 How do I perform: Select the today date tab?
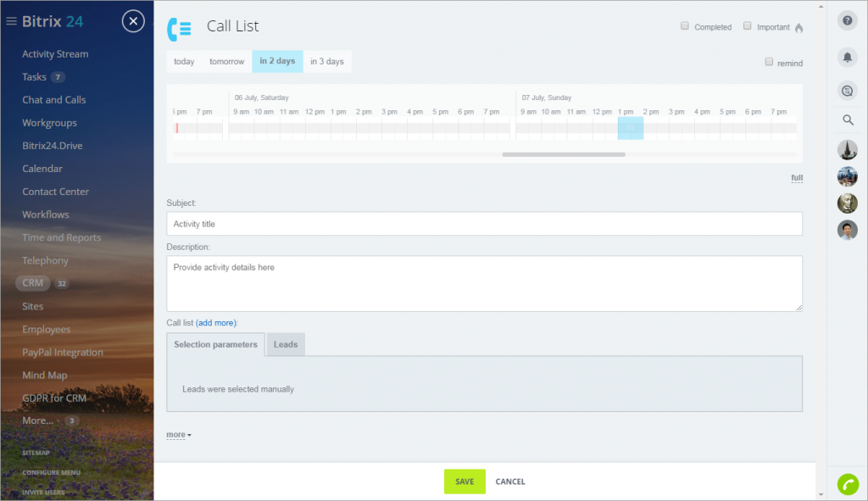coord(184,61)
